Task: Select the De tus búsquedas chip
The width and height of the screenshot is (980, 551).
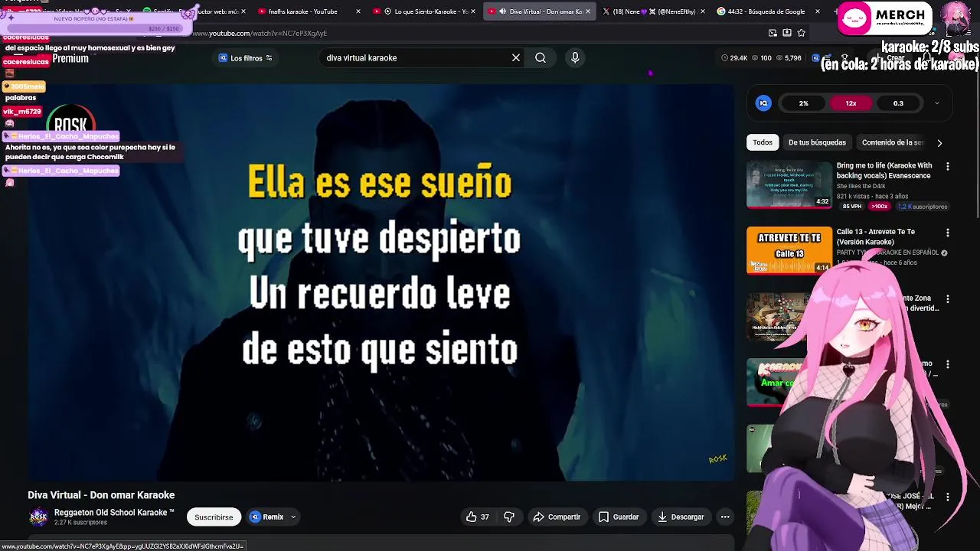Action: point(817,142)
